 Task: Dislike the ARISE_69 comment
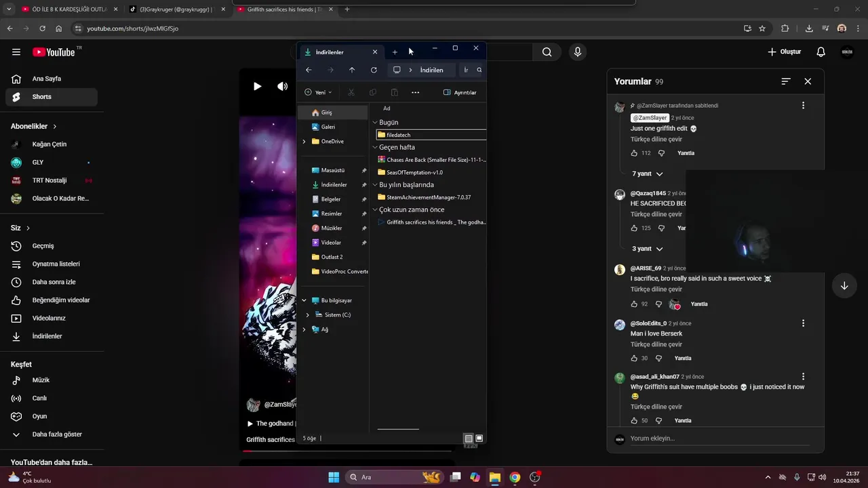[658, 304]
